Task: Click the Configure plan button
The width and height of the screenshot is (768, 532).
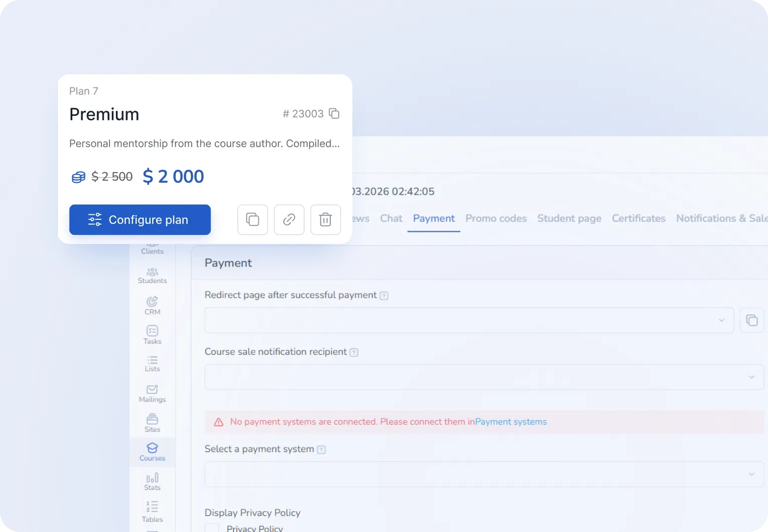Action: coord(140,220)
